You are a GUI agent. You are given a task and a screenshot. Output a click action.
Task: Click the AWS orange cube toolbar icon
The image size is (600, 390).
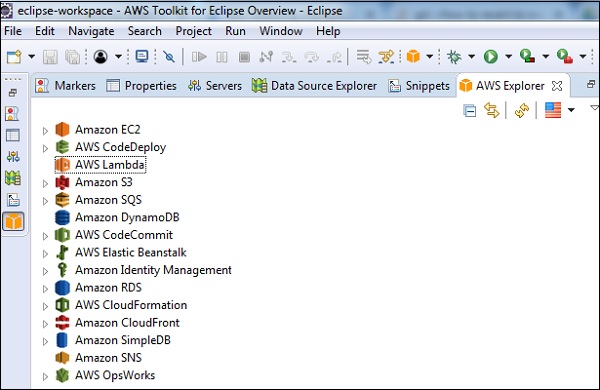pos(413,57)
